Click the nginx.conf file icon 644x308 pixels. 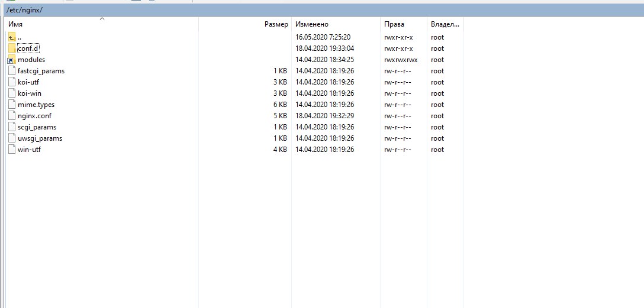(12, 116)
